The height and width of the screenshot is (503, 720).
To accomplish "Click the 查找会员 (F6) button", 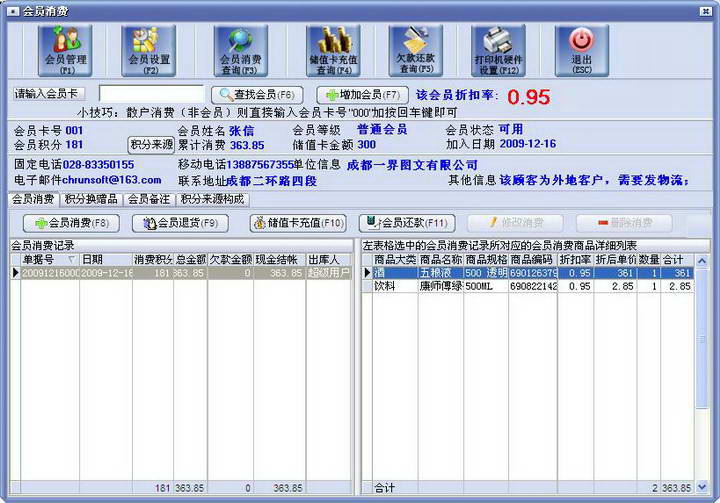I will pos(257,95).
